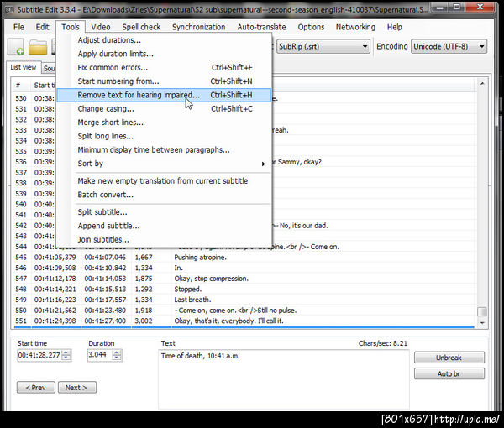Screen dimensions: 504x428
Task: Click the Duration value field
Action: (99, 355)
